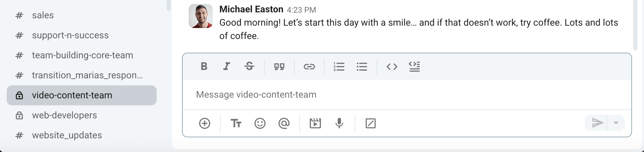Image resolution: width=644 pixels, height=152 pixels.
Task: Start a bulleted list
Action: 362,67
